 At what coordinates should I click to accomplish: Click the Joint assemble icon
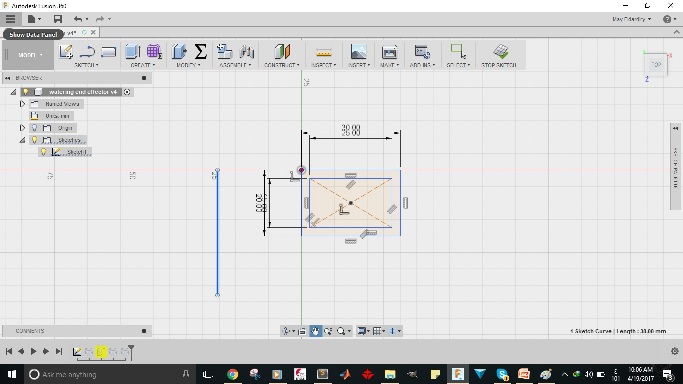pos(247,52)
